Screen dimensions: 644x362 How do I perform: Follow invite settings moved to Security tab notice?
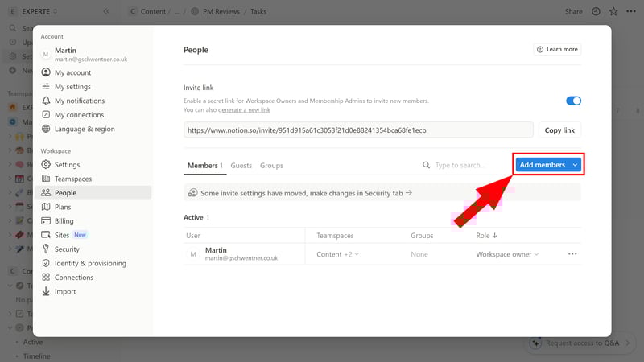[x=382, y=193]
